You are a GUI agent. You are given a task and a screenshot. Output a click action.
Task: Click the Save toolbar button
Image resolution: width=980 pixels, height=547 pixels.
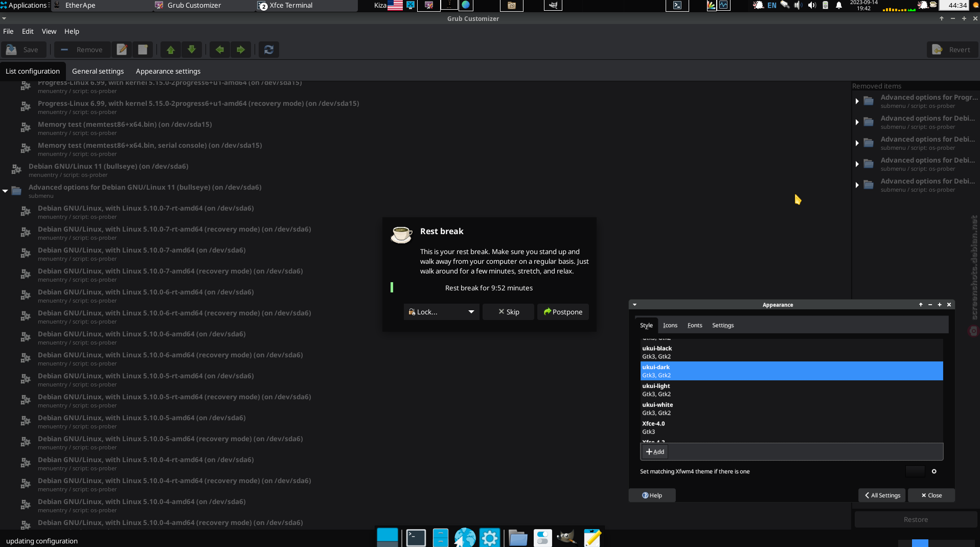coord(23,50)
